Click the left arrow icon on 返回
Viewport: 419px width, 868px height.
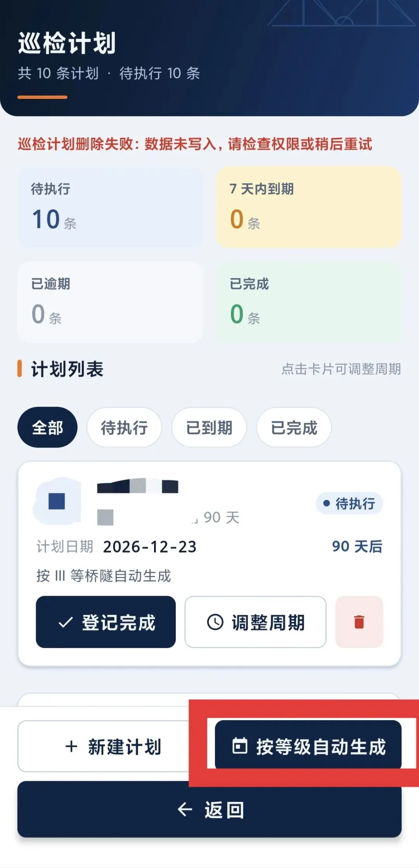185,809
